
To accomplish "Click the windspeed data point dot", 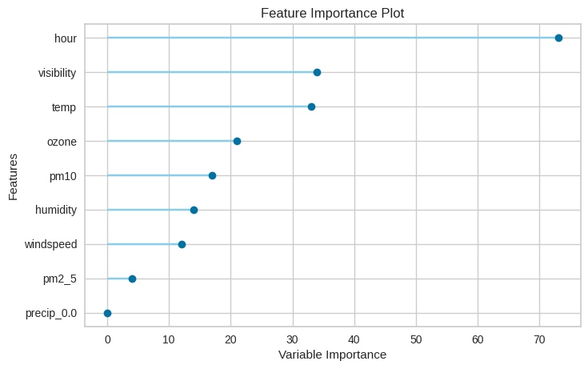I will point(182,244).
